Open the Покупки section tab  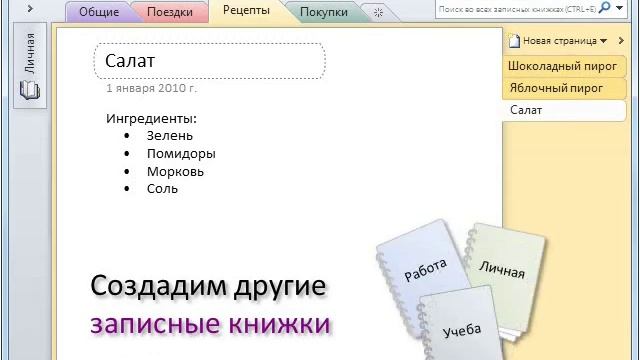(x=323, y=12)
